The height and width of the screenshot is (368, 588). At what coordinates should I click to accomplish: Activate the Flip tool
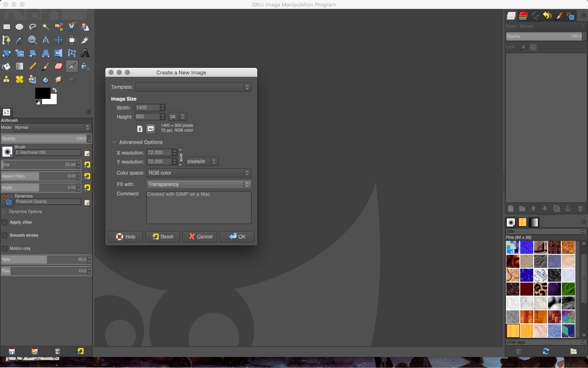(x=59, y=53)
